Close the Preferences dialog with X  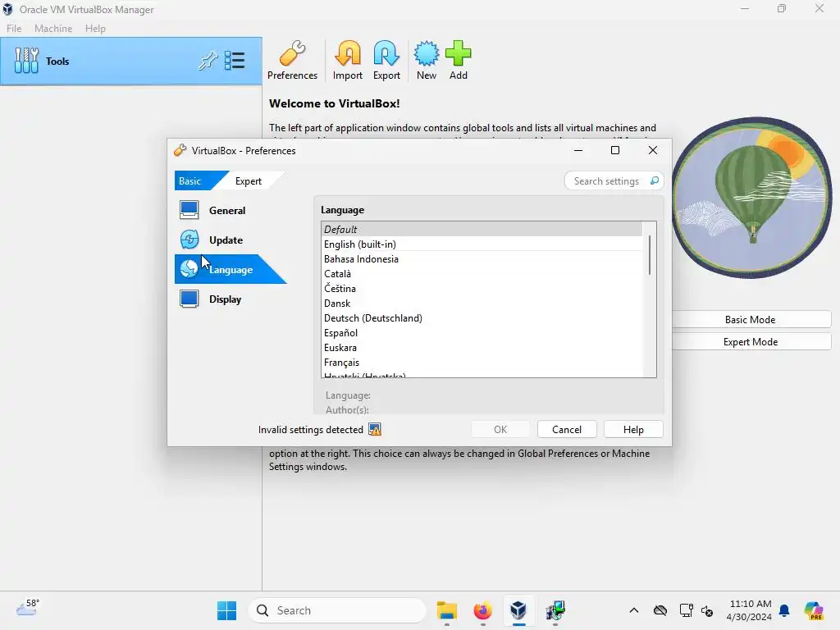click(x=652, y=151)
